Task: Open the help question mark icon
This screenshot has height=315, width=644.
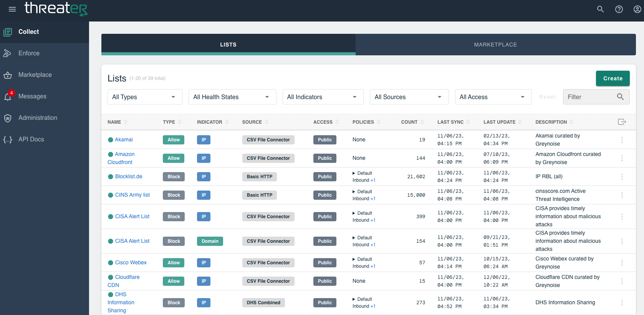Action: coord(619,9)
